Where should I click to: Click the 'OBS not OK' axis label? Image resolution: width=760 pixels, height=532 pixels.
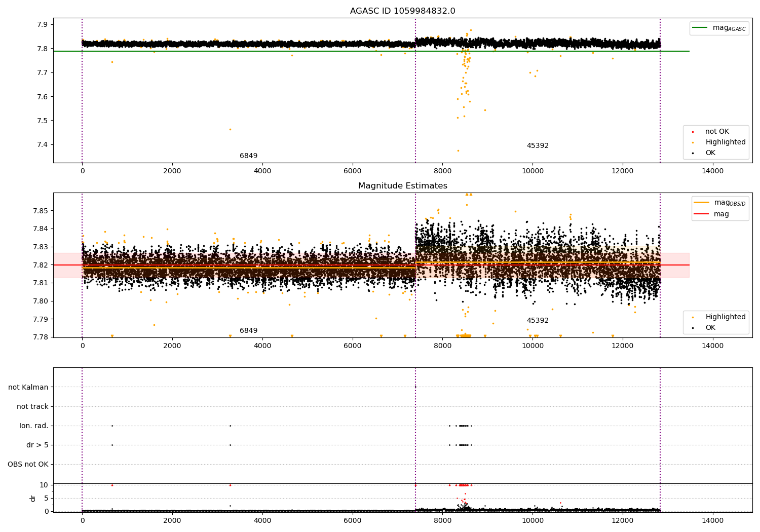tap(28, 464)
